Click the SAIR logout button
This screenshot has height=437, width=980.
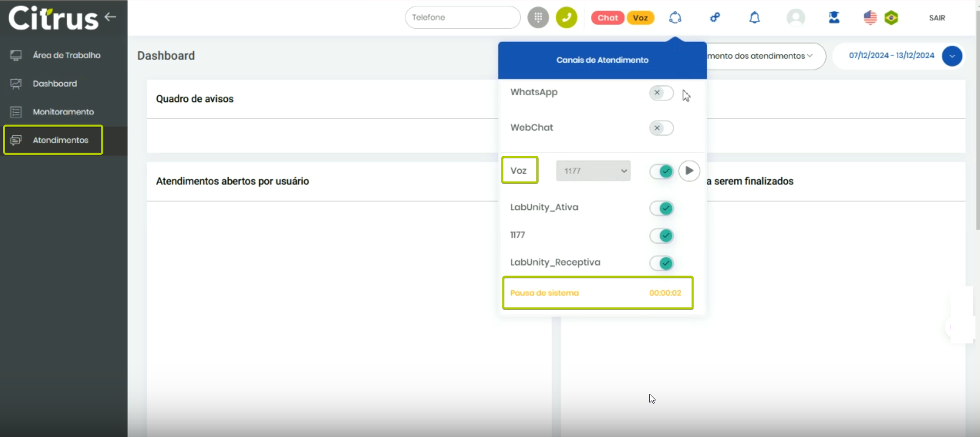click(937, 18)
